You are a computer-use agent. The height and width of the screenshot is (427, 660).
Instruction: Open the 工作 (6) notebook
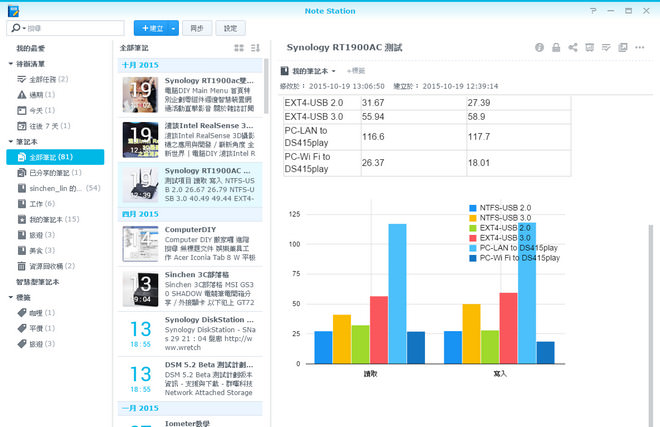point(36,204)
